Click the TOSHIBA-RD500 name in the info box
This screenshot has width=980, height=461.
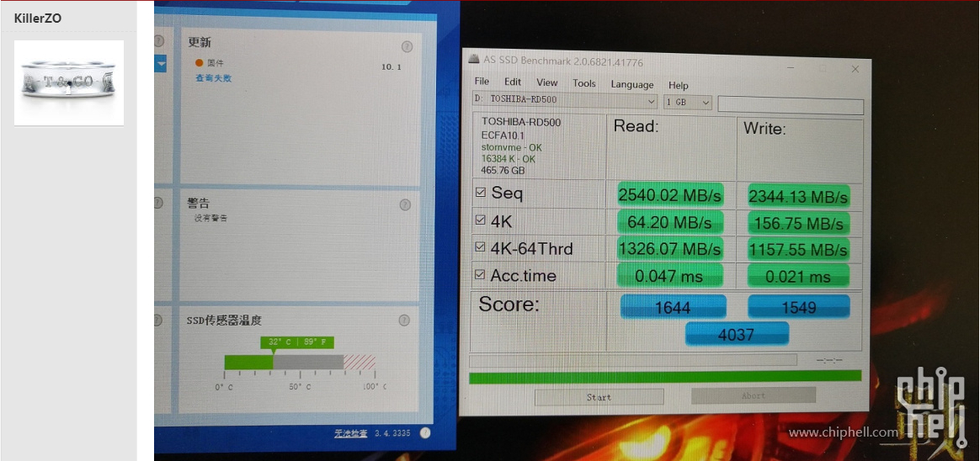point(520,122)
